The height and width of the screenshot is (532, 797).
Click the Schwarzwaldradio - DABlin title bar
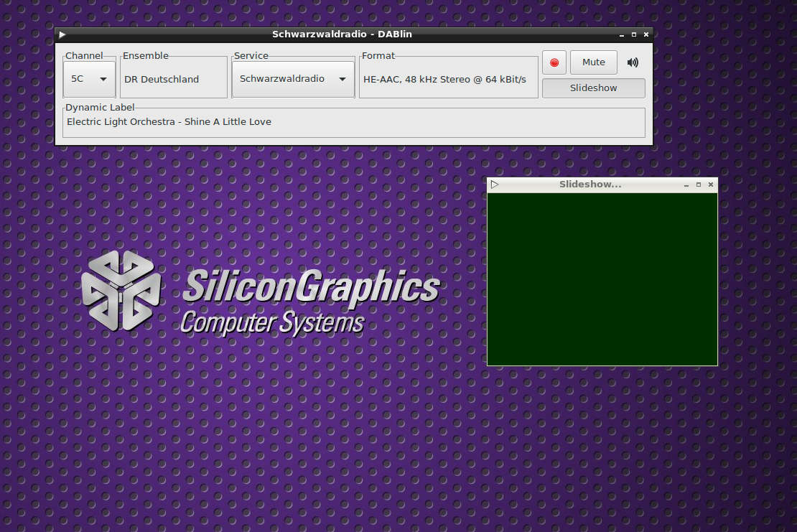[342, 34]
